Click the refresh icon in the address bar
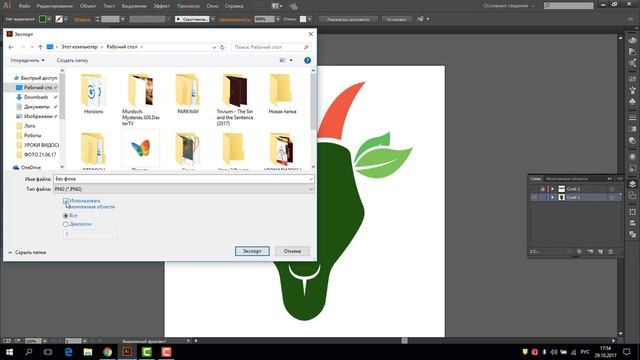Image resolution: width=640 pixels, height=360 pixels. coord(222,47)
